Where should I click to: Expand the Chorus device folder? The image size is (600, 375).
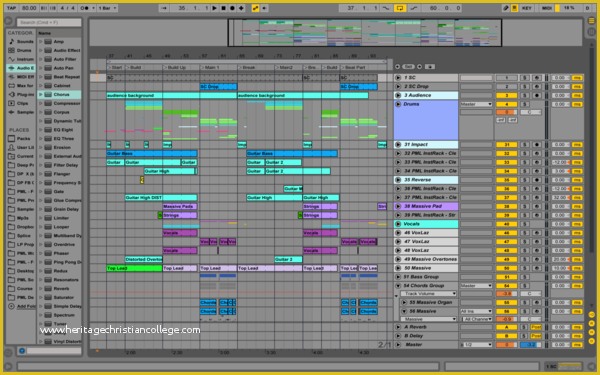pyautogui.click(x=41, y=95)
